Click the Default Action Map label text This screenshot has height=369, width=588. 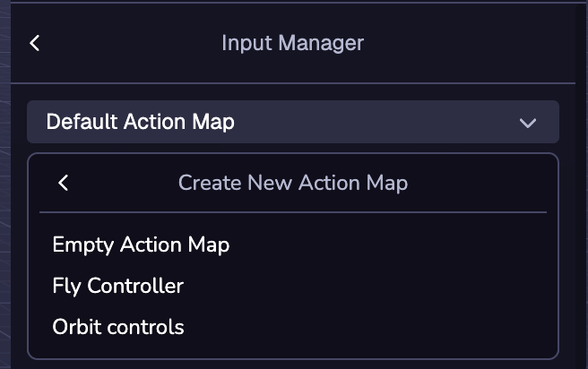[140, 122]
